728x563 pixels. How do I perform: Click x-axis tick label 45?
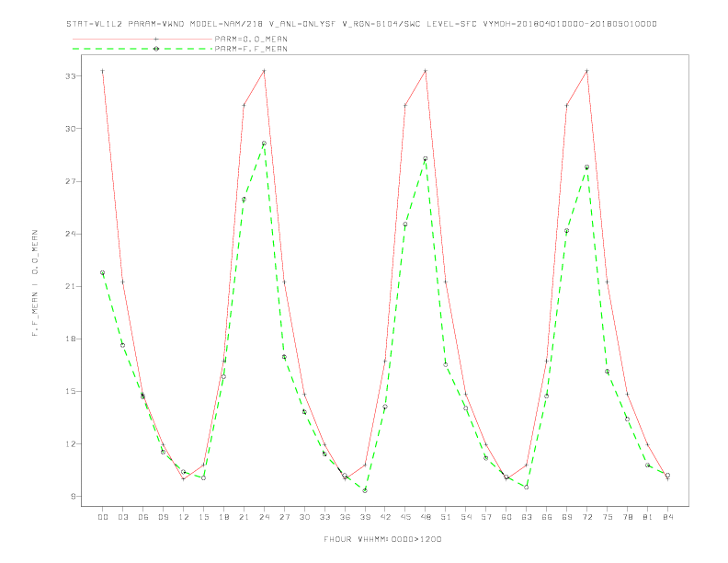tap(405, 517)
